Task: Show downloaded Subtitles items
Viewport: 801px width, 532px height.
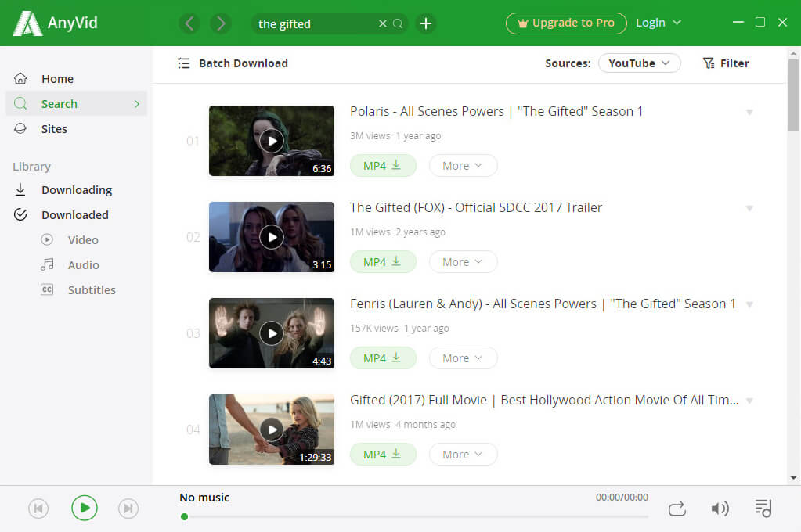Action: [92, 290]
